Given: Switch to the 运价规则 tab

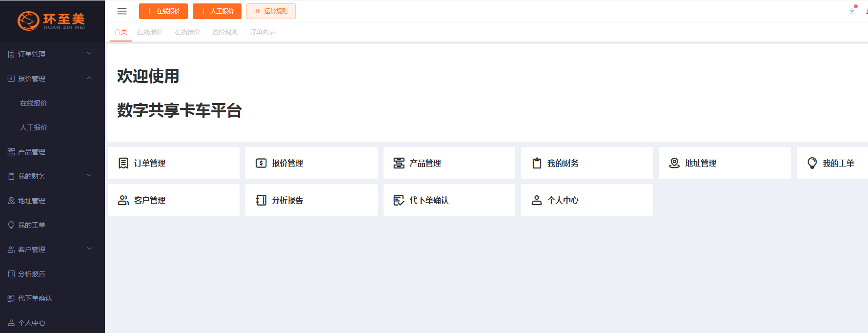Looking at the screenshot, I should pos(224,32).
